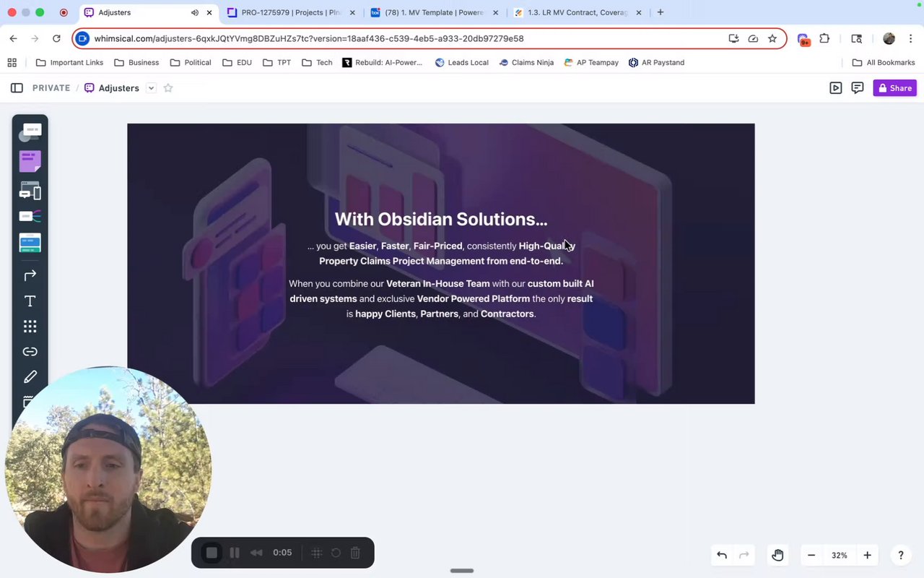Select the blue and green layout sections tool
This screenshot has height=578, width=924.
point(30,243)
